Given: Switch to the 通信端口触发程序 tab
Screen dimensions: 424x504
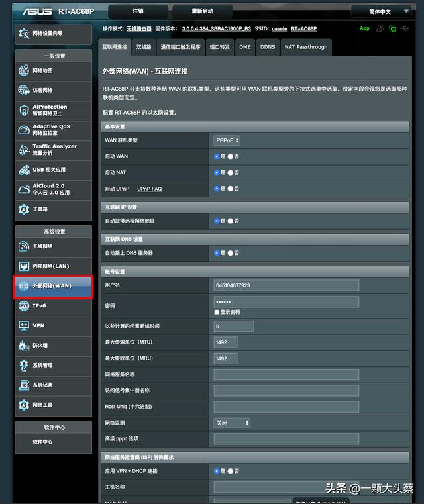Looking at the screenshot, I should (180, 47).
